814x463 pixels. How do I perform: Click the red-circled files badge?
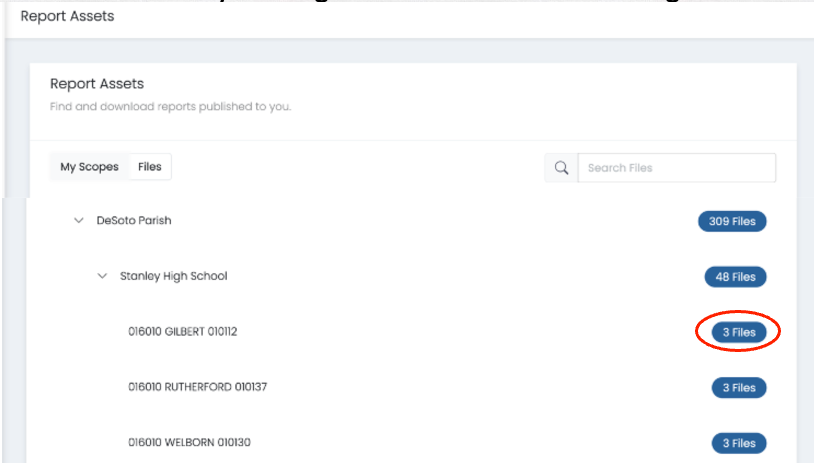click(739, 332)
